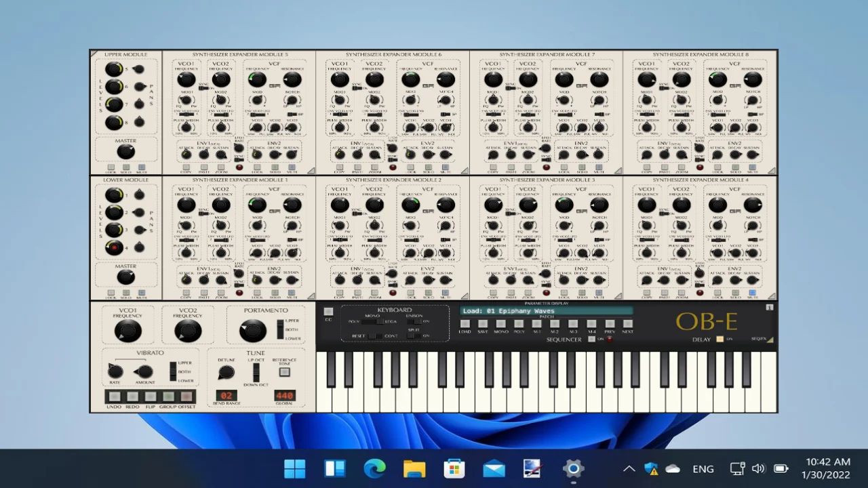
Task: Toggle the keyboard Split ON switch
Action: (414, 335)
